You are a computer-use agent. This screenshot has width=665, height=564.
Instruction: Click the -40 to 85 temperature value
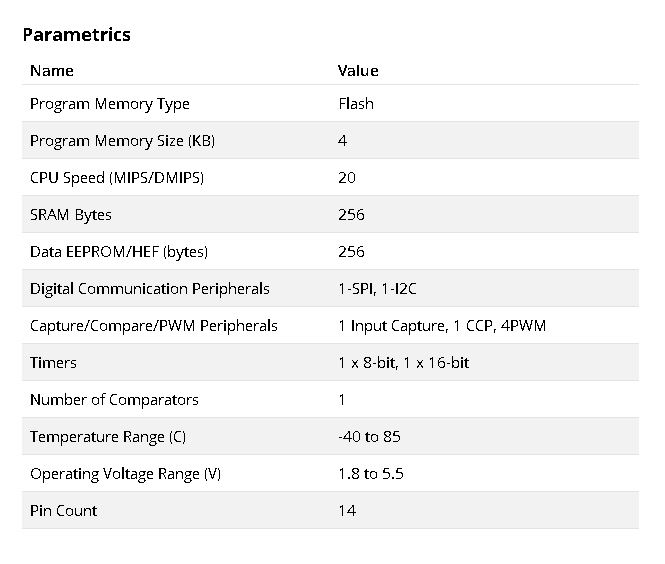click(370, 437)
